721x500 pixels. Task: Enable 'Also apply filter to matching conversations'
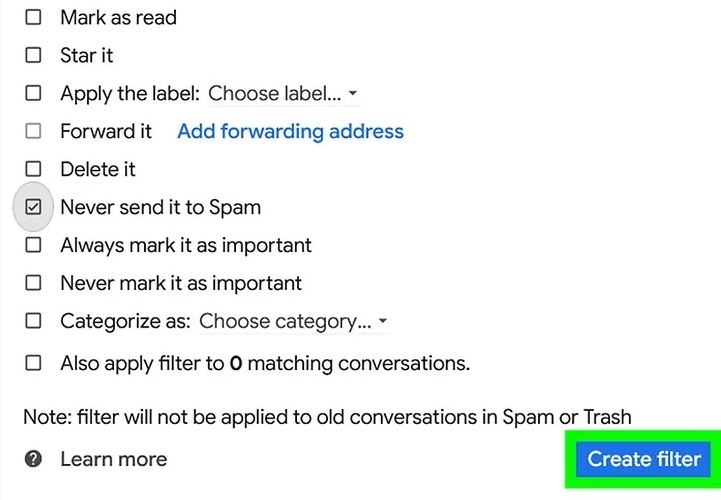33,363
